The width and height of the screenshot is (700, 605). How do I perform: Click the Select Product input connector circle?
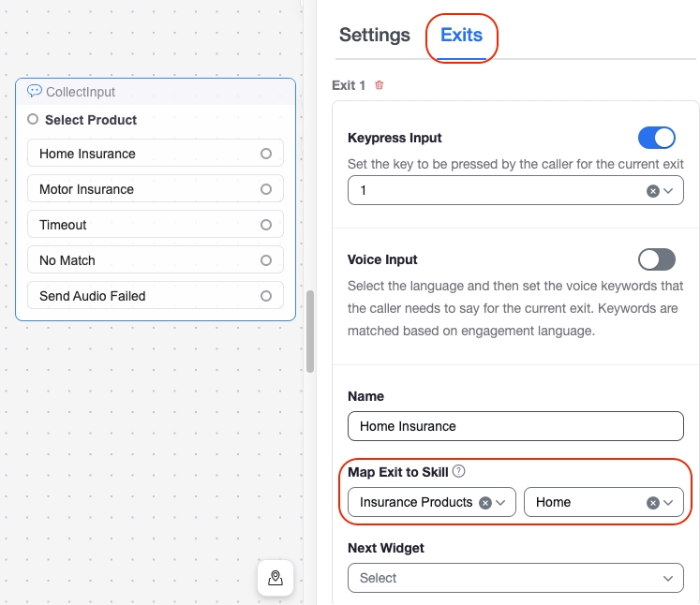(33, 120)
